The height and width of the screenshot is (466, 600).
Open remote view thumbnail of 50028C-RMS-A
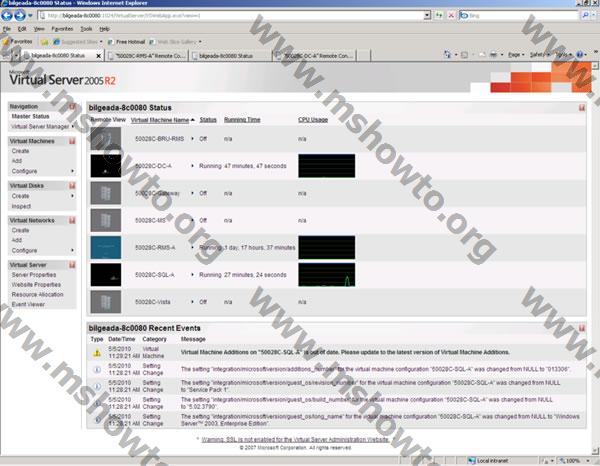pyautogui.click(x=106, y=248)
